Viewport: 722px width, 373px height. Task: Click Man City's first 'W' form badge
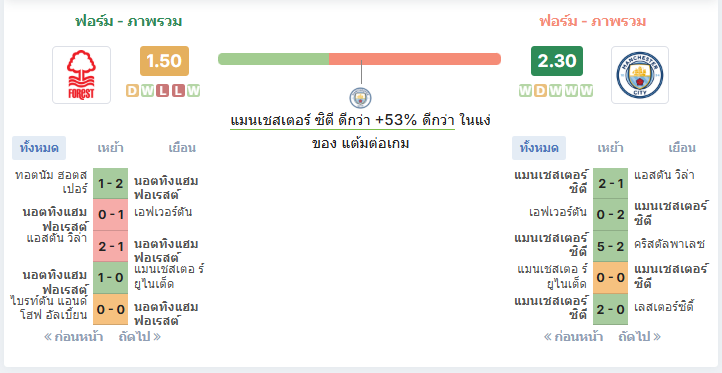point(525,91)
